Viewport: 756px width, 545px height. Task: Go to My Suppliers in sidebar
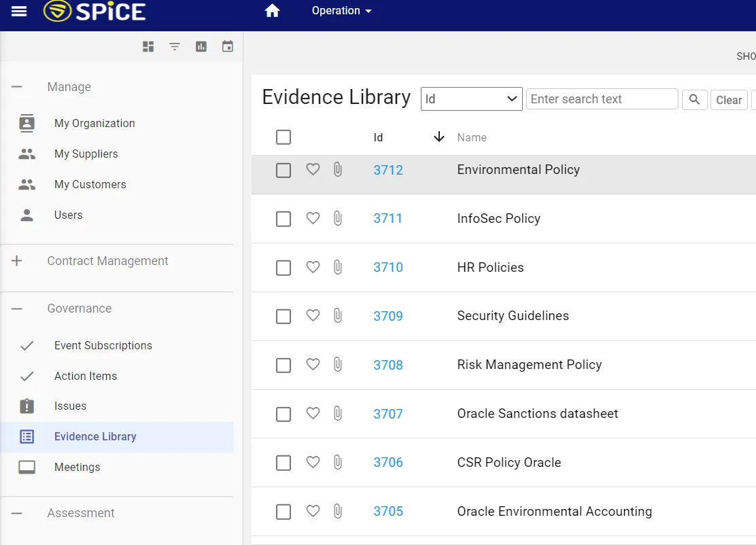[x=86, y=154]
